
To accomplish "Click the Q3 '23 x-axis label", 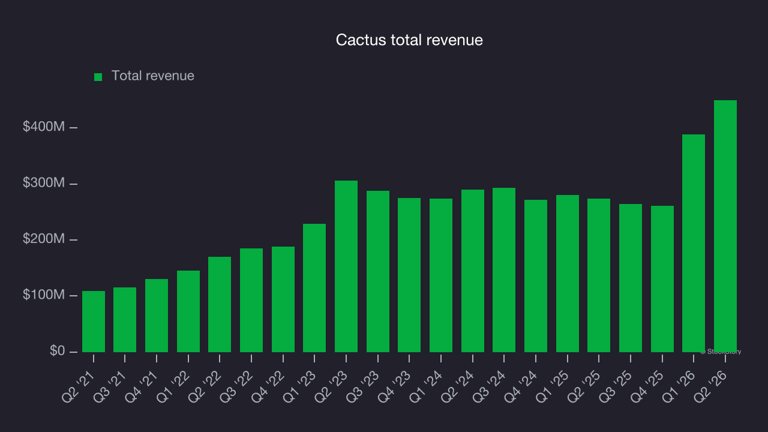I will pyautogui.click(x=363, y=387).
